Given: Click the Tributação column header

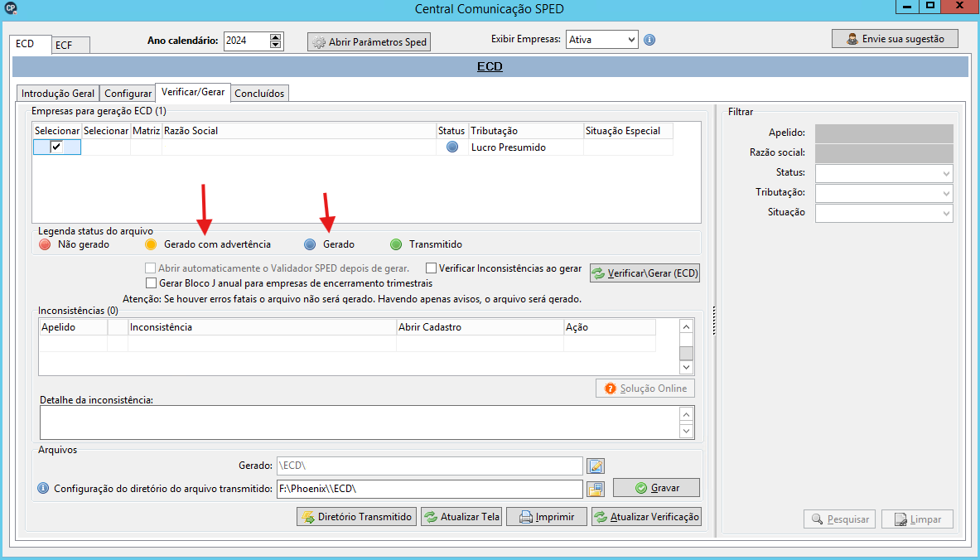Looking at the screenshot, I should pyautogui.click(x=526, y=131).
